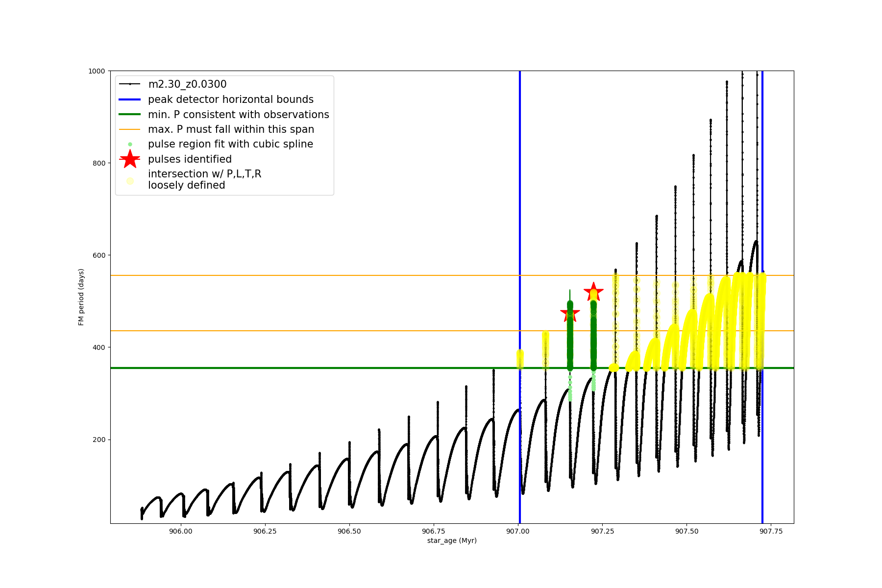882x588 pixels.
Task: Click 'max. P must fall within this span' text
Action: pos(231,129)
